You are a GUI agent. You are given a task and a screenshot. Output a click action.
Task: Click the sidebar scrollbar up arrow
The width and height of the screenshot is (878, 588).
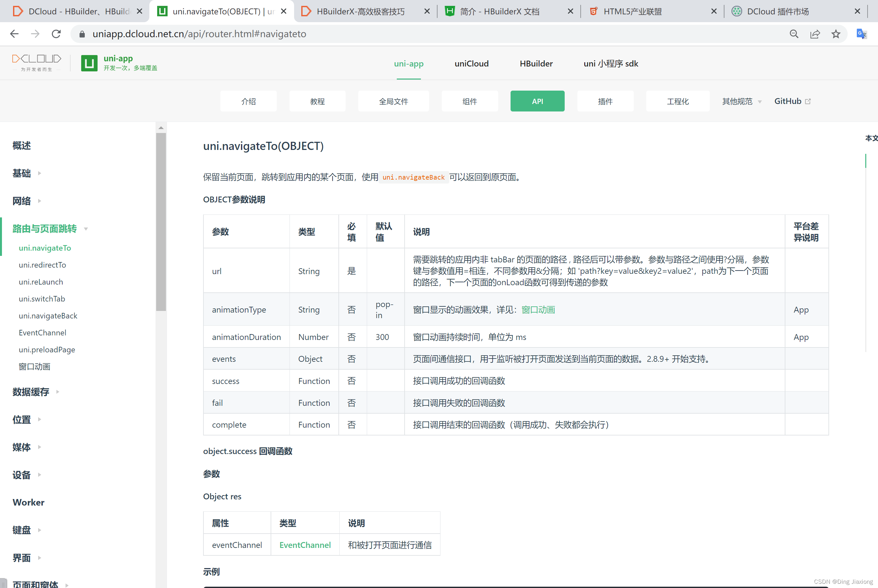point(161,128)
